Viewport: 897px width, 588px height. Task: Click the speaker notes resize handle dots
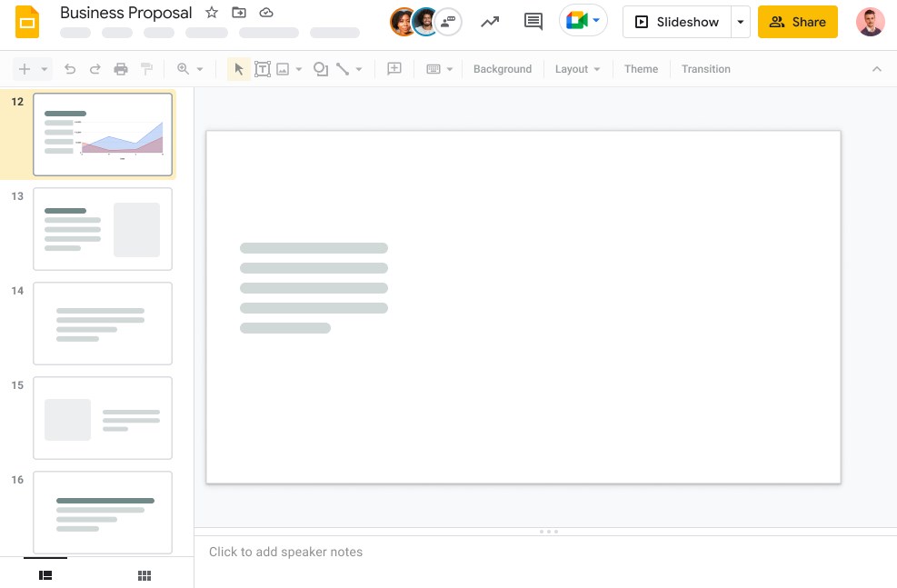click(x=549, y=532)
